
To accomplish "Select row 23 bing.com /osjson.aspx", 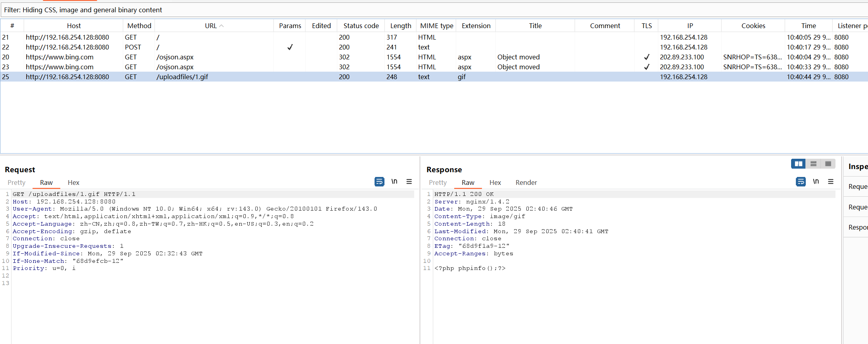I will [x=434, y=67].
